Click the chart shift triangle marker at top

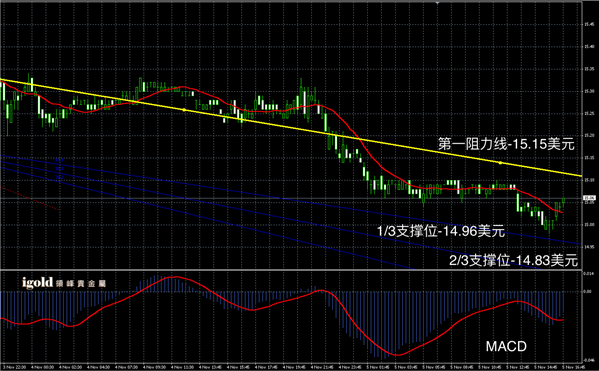pyautogui.click(x=437, y=3)
